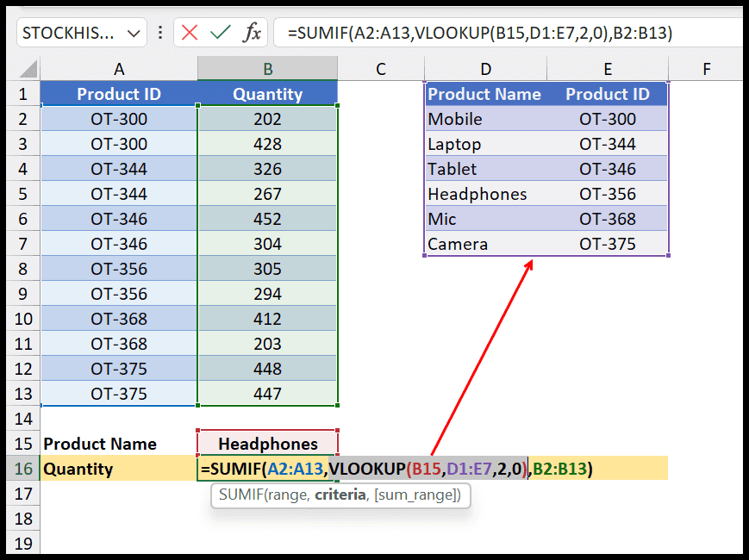The height and width of the screenshot is (560, 749).
Task: Click the OT-375 cell in column E
Action: (608, 244)
